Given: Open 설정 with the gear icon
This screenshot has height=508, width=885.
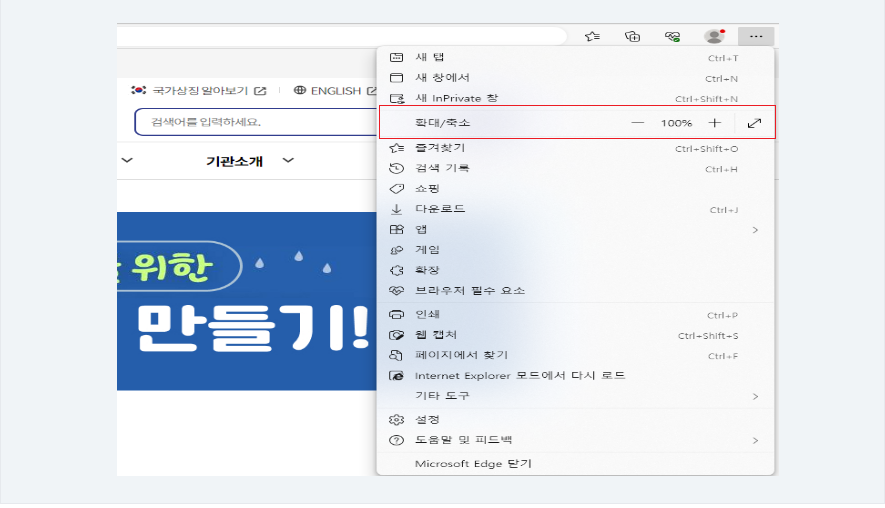Looking at the screenshot, I should click(427, 419).
